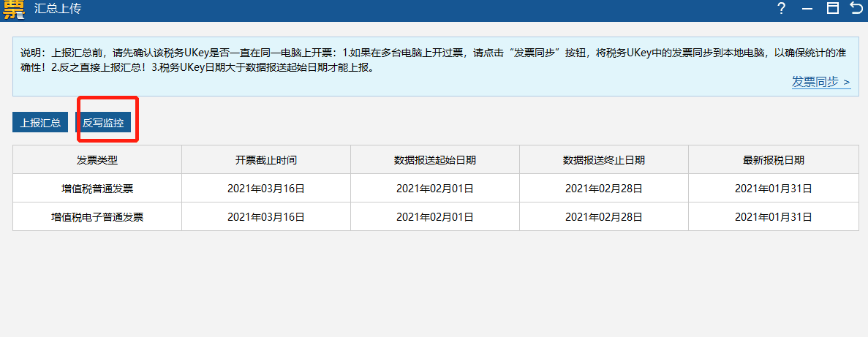
Task: Click the 数据报送终止日期 column header
Action: point(604,160)
